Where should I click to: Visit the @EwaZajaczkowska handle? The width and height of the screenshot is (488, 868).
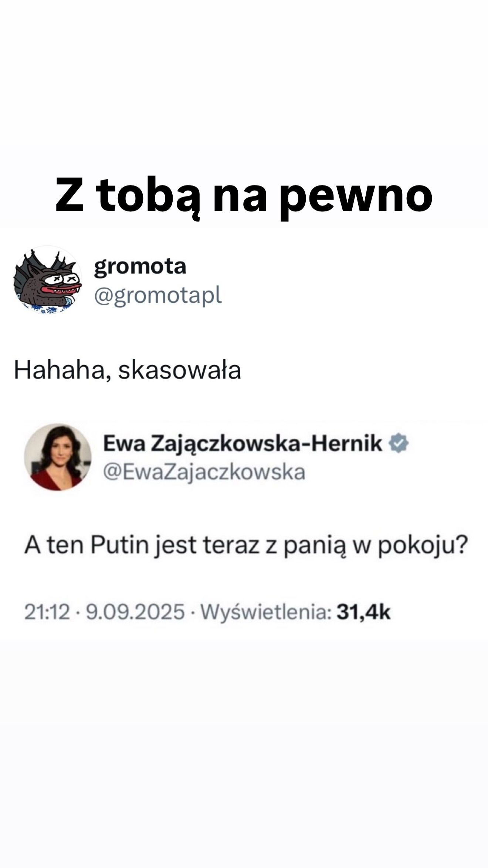point(204,472)
